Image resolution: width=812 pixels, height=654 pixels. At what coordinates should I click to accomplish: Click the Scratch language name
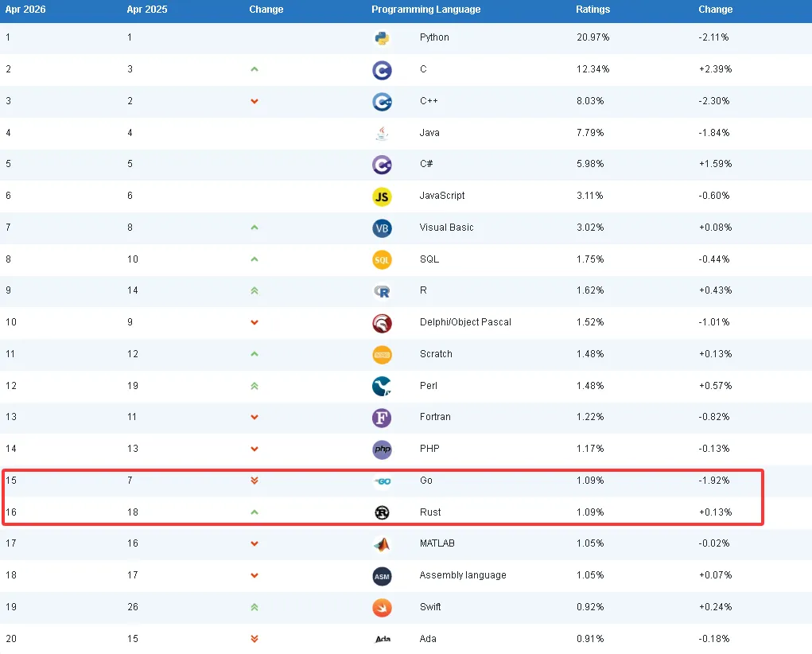(436, 354)
